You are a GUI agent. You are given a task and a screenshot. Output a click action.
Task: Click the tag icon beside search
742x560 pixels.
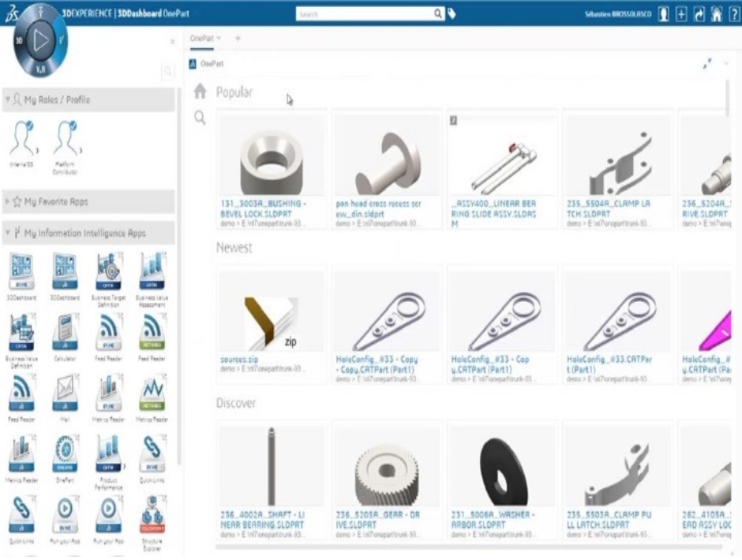pos(452,13)
